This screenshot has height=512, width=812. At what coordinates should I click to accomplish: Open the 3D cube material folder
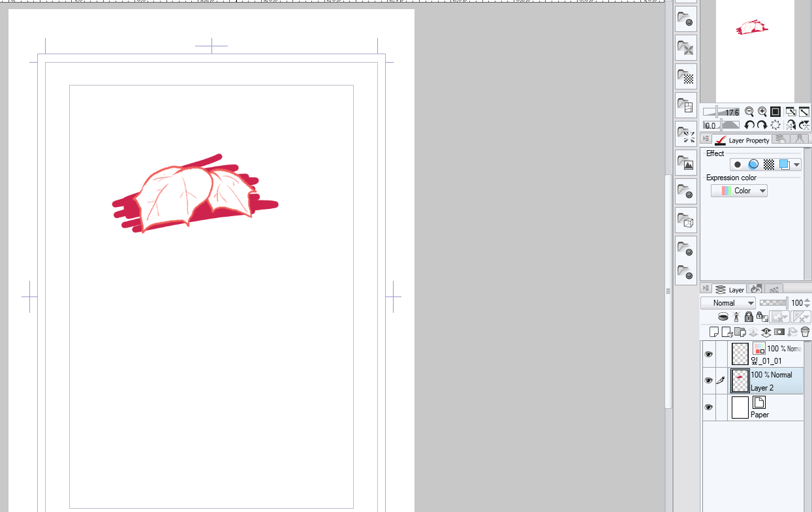[x=685, y=220]
